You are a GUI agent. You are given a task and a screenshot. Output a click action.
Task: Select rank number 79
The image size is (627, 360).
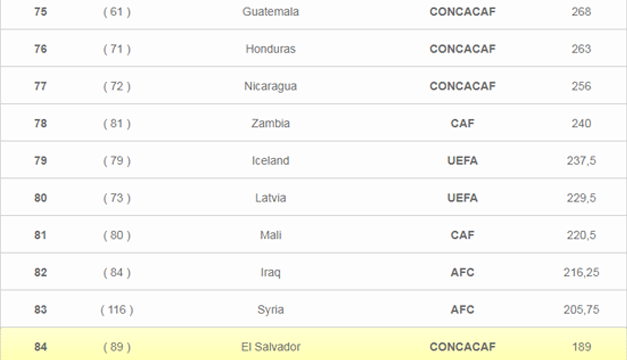(x=40, y=160)
